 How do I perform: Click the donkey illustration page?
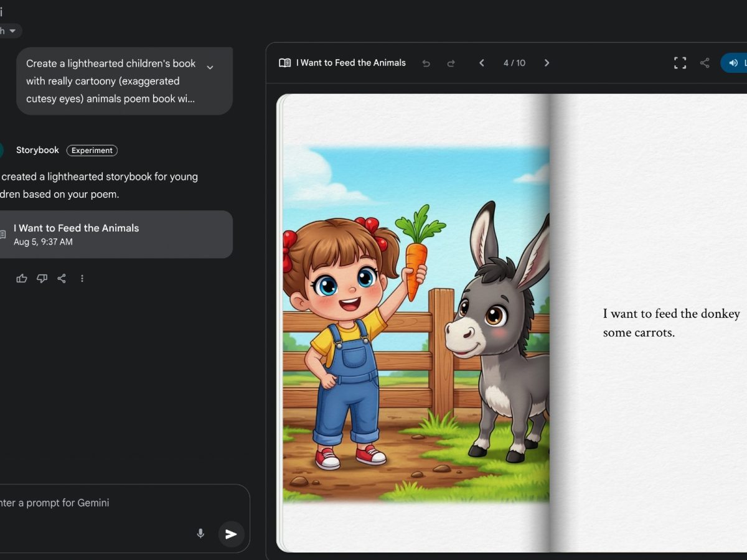416,324
